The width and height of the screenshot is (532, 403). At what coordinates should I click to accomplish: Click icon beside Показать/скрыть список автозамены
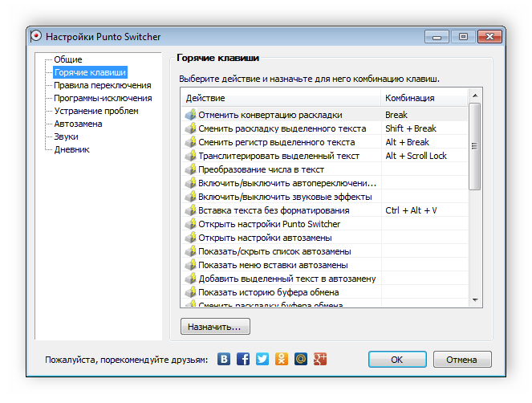(x=191, y=251)
